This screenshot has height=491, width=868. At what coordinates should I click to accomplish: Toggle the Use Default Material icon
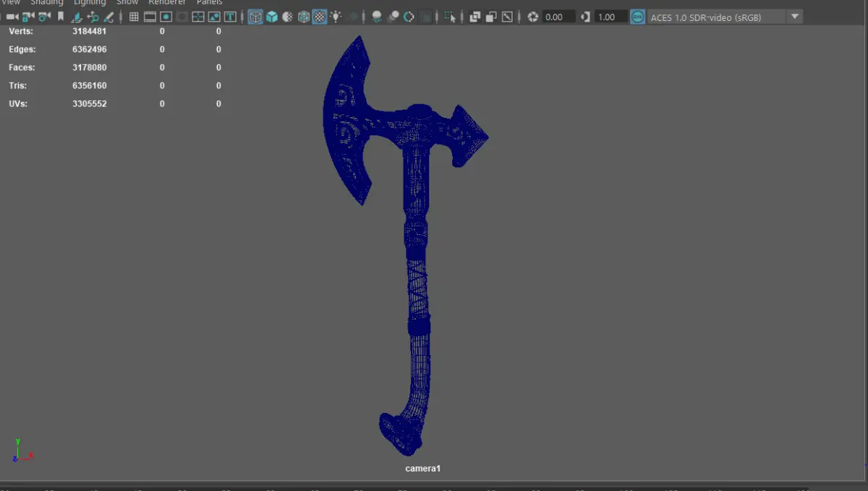287,17
